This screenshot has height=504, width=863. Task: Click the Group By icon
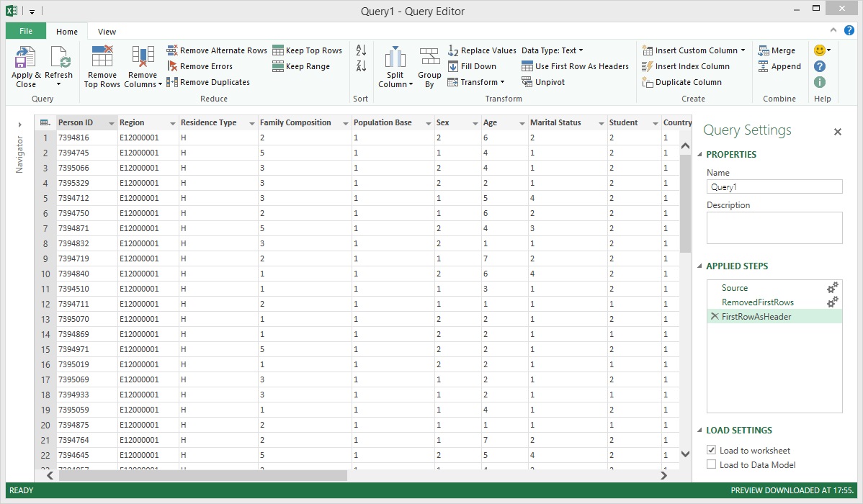[429, 57]
